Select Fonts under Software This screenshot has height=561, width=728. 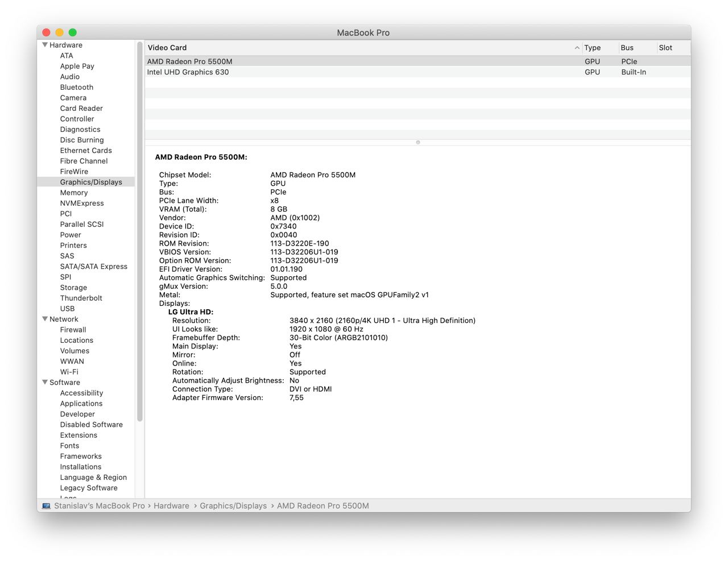point(69,446)
